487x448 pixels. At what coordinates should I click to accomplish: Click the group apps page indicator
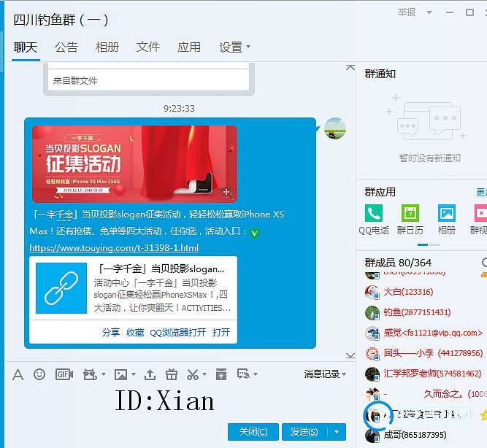click(429, 244)
